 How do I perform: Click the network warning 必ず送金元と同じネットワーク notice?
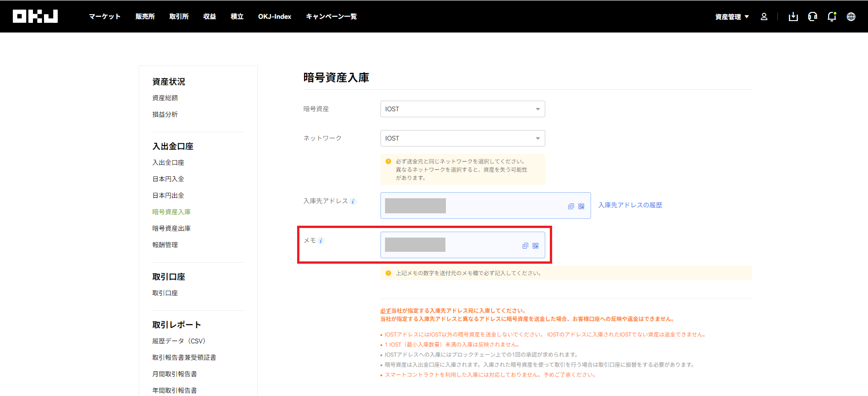click(x=462, y=169)
